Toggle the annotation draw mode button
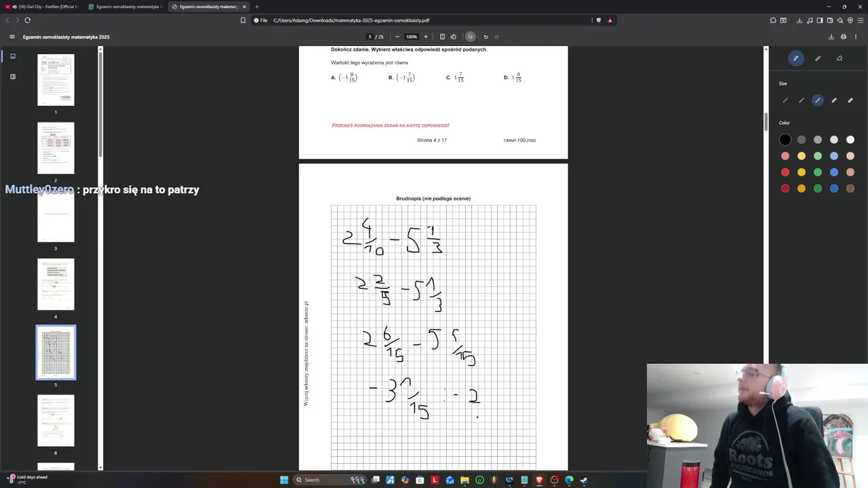This screenshot has width=868, height=488. click(x=470, y=37)
